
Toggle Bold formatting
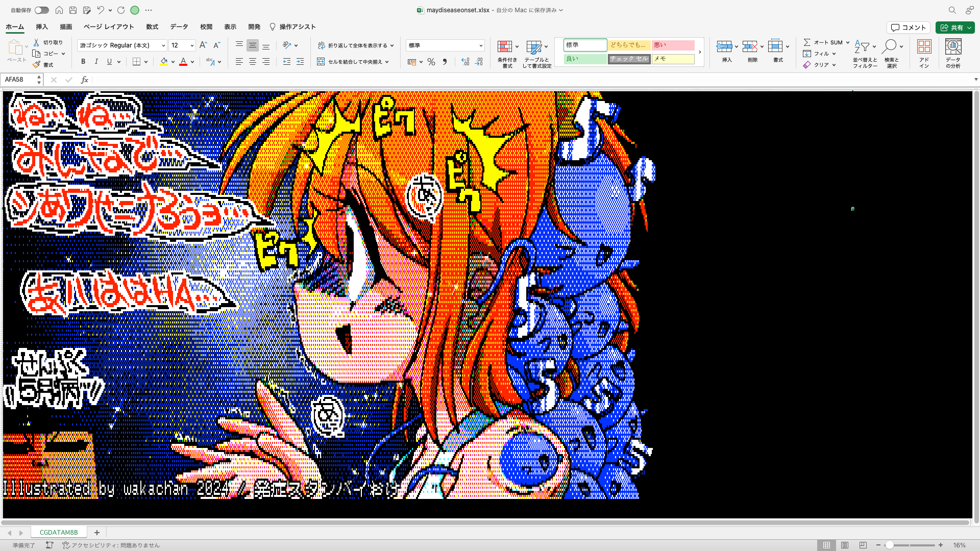tap(83, 62)
